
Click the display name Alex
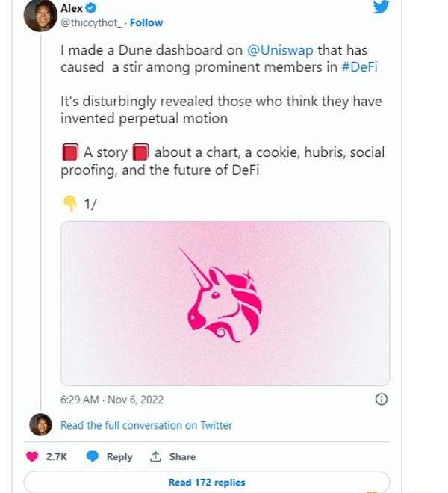pyautogui.click(x=72, y=8)
